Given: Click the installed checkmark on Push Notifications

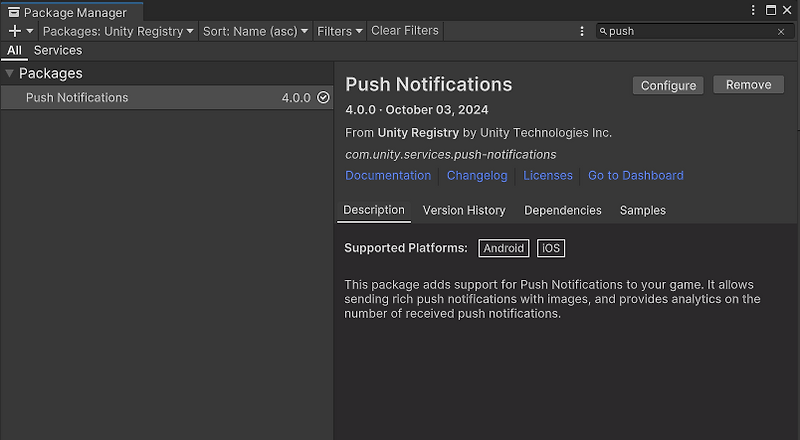Looking at the screenshot, I should [323, 97].
